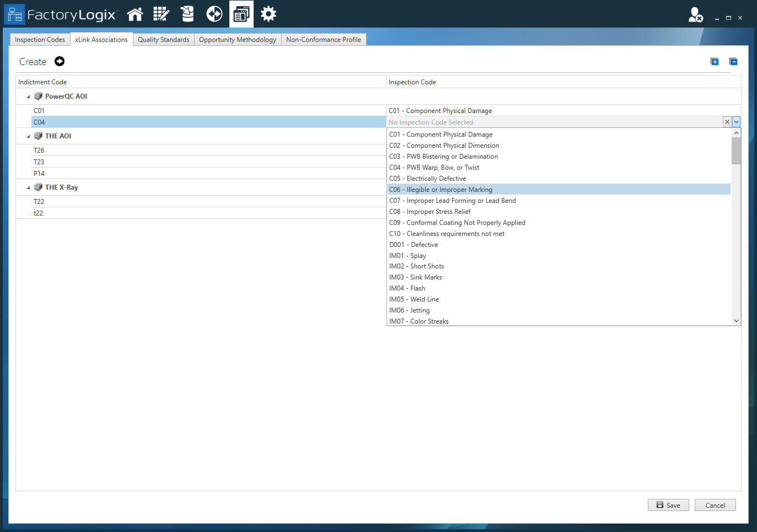Collapse the THE AOI tree group
Viewport: 757px width, 532px height.
coord(29,136)
